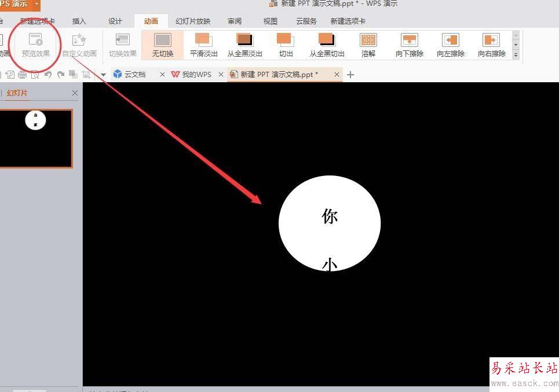Click the undo arrow icon
This screenshot has width=559, height=392.
click(x=48, y=75)
